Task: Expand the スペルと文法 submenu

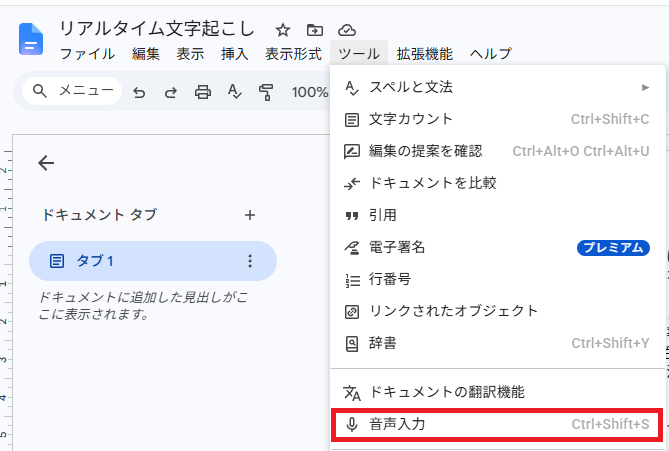Action: 498,87
